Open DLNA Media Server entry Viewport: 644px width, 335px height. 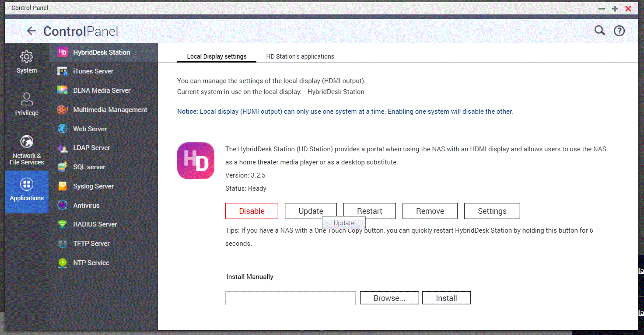[x=103, y=91]
